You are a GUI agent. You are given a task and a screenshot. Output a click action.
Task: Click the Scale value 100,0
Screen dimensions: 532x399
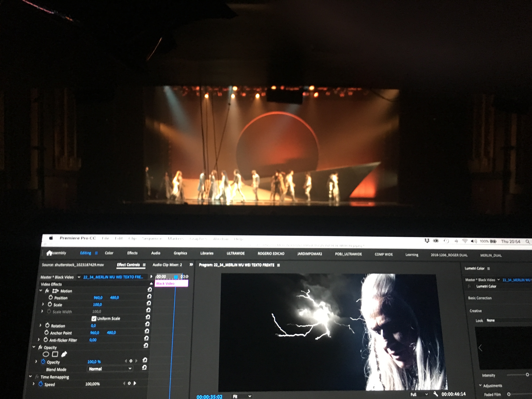97,305
